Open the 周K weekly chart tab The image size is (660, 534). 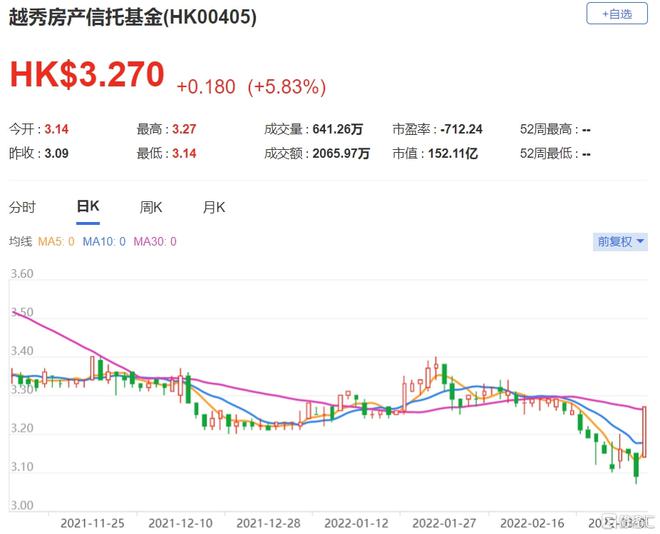pyautogui.click(x=151, y=207)
